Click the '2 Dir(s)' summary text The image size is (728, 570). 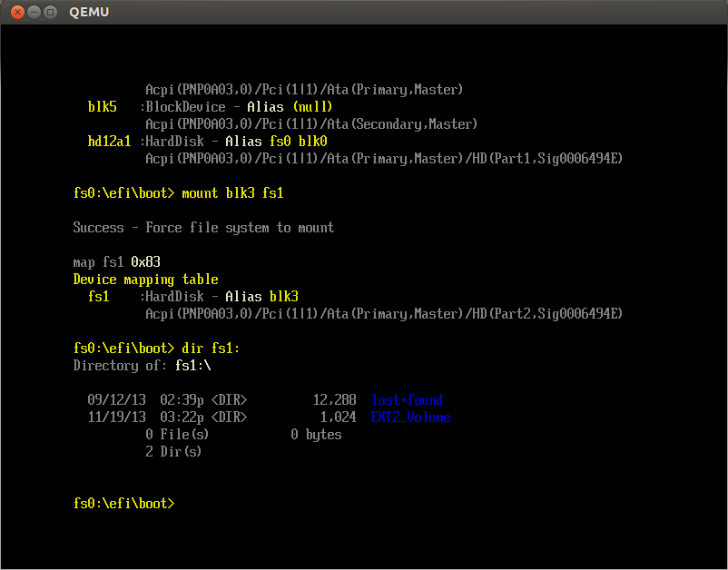[x=173, y=452]
